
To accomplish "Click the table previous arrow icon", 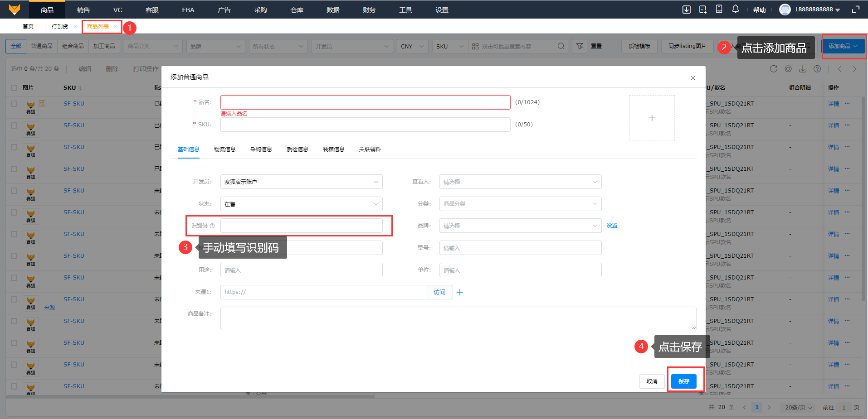I will (840, 69).
